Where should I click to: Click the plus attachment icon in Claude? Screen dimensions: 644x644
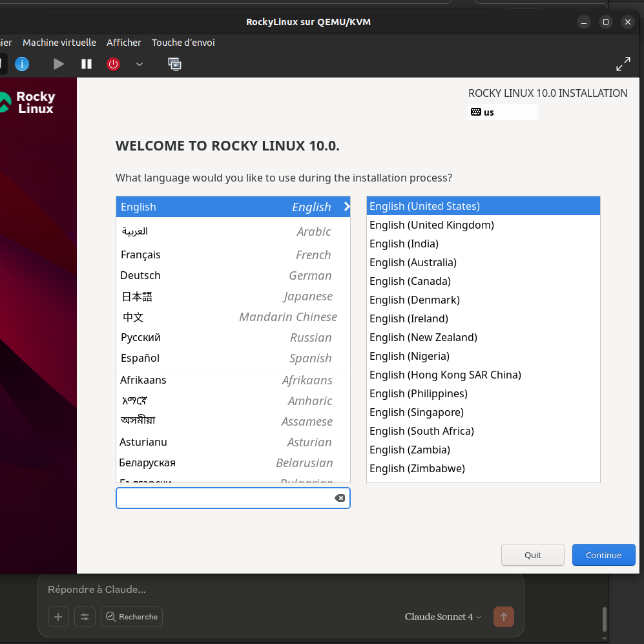(x=58, y=617)
